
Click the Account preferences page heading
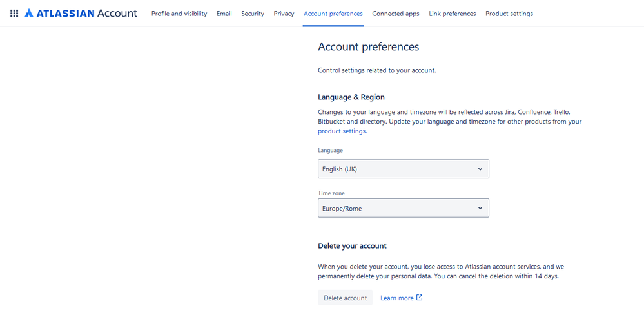click(x=369, y=47)
